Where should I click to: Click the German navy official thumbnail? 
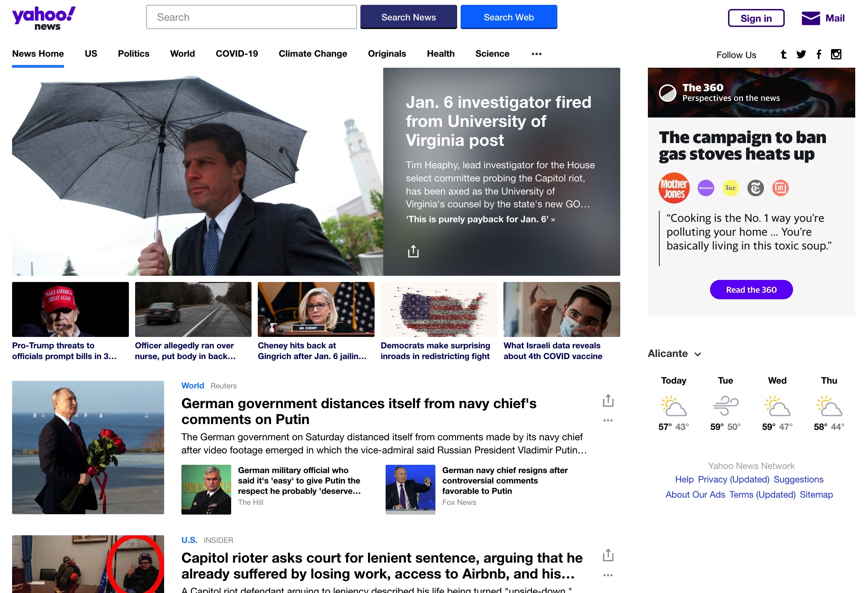[206, 490]
